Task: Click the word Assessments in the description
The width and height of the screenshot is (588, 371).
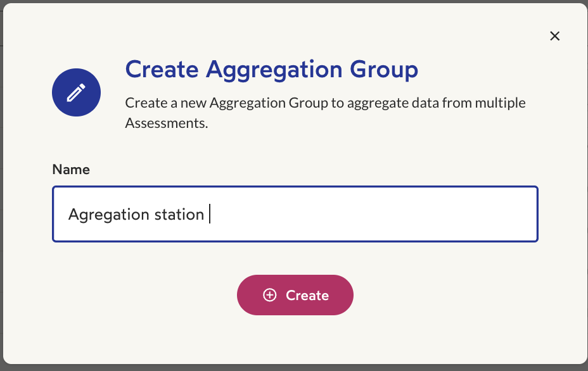Action: click(x=166, y=123)
